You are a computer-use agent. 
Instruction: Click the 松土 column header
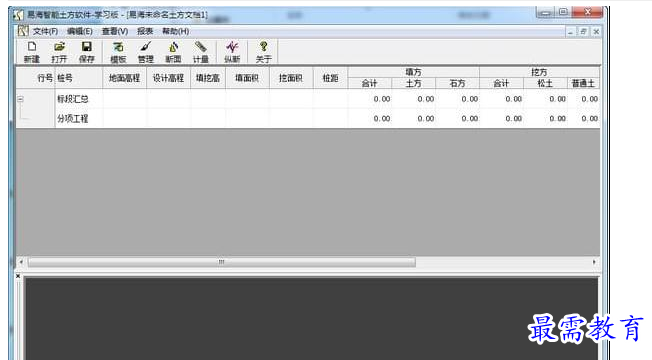pos(545,83)
